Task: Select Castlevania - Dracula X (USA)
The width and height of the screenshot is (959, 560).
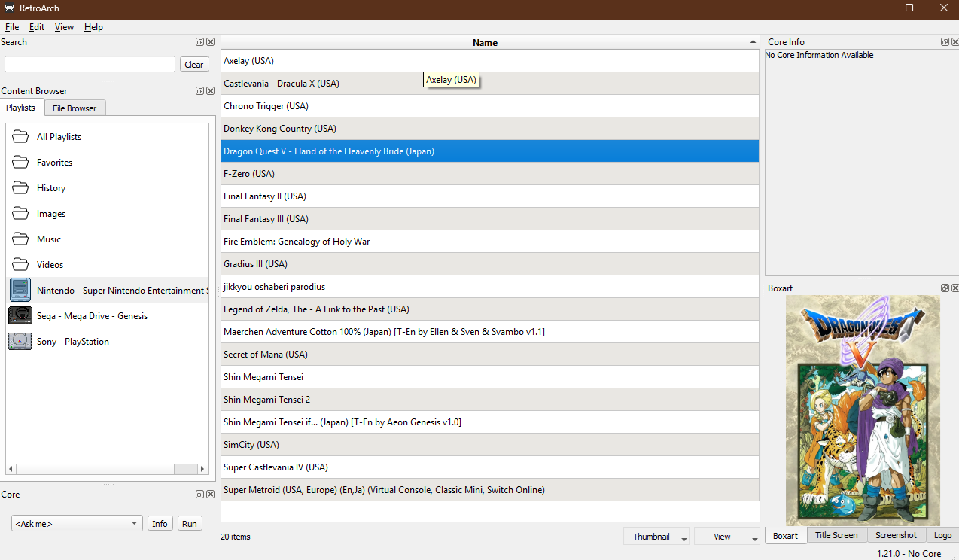Action: point(490,84)
